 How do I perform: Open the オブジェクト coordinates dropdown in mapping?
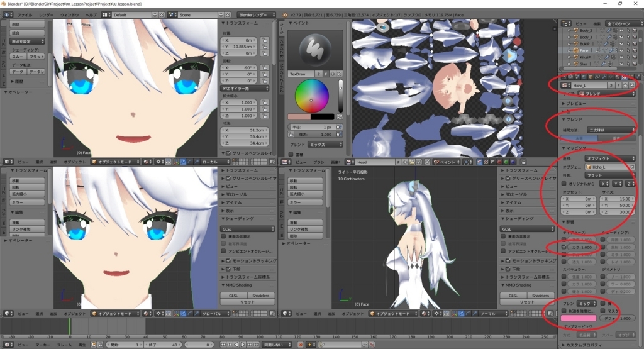(x=610, y=158)
